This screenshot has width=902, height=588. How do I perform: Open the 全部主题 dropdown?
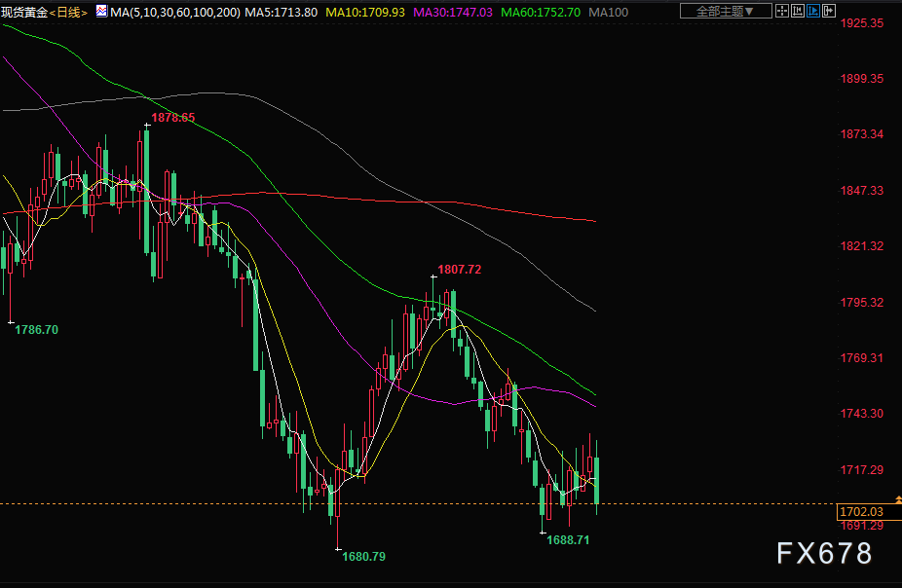pyautogui.click(x=724, y=12)
